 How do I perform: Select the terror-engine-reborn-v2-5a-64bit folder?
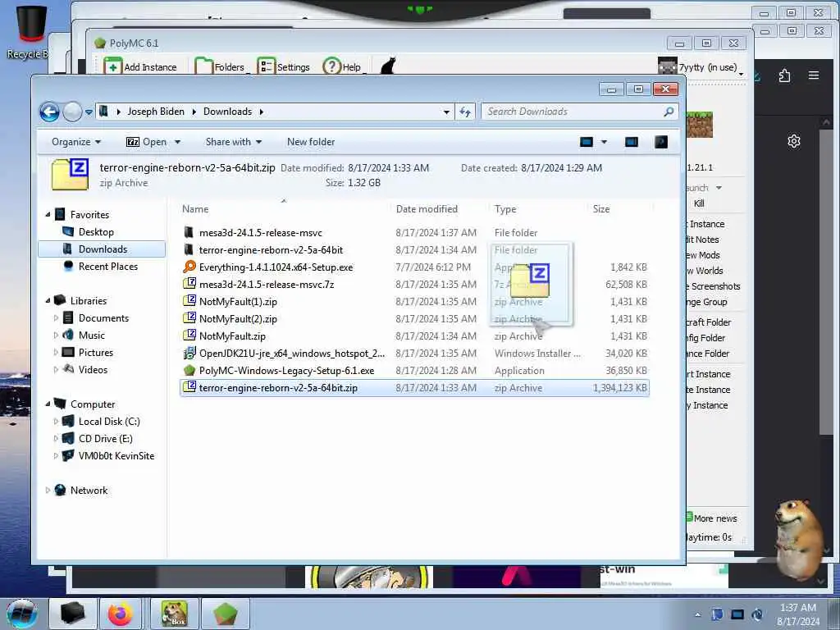click(271, 250)
